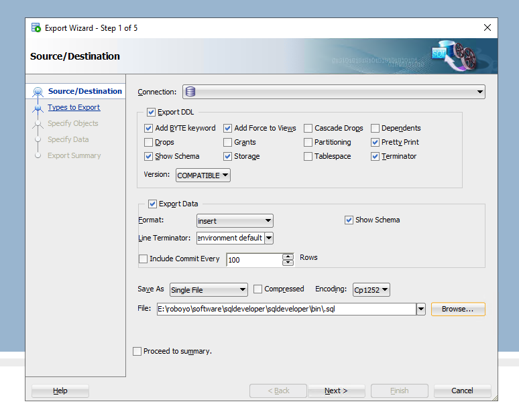Toggle the Export Data checkbox
The width and height of the screenshot is (519, 420).
click(152, 204)
